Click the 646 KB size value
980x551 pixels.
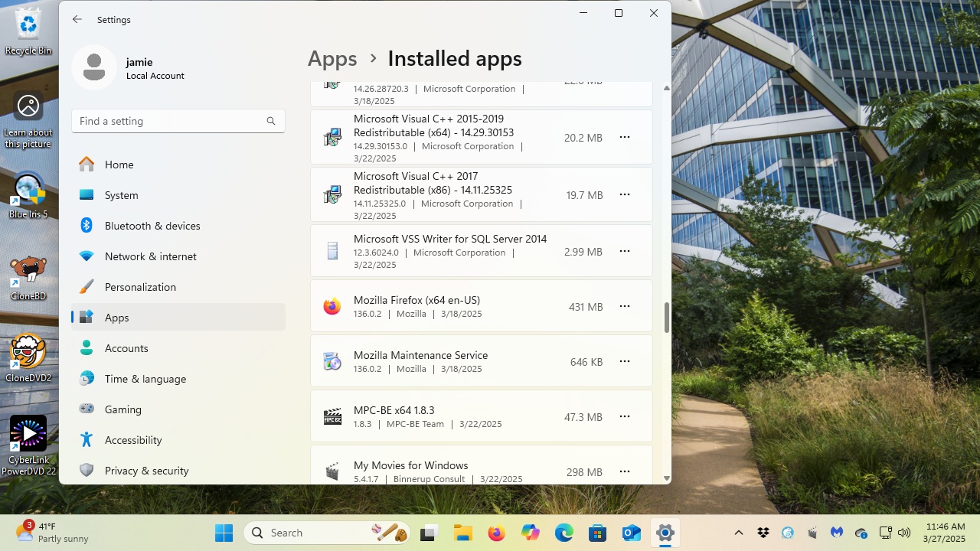pos(586,362)
